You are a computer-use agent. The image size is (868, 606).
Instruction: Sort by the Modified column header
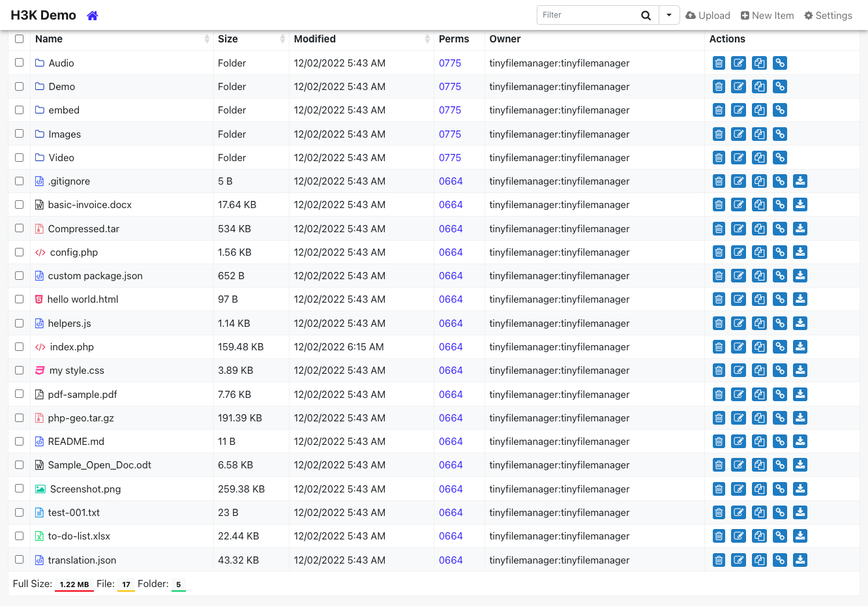pos(362,39)
